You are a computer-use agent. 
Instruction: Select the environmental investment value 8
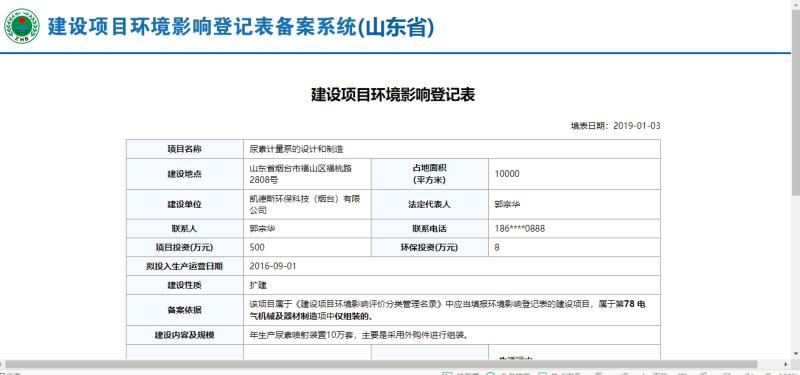(497, 247)
